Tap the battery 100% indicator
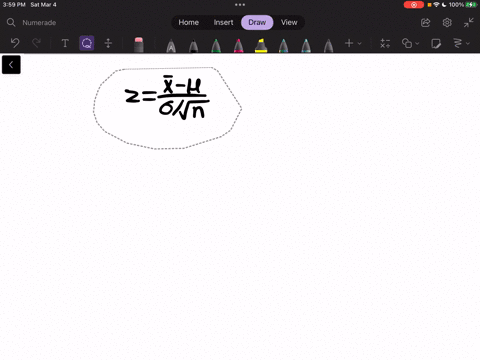This screenshot has width=480, height=360. coord(463,5)
